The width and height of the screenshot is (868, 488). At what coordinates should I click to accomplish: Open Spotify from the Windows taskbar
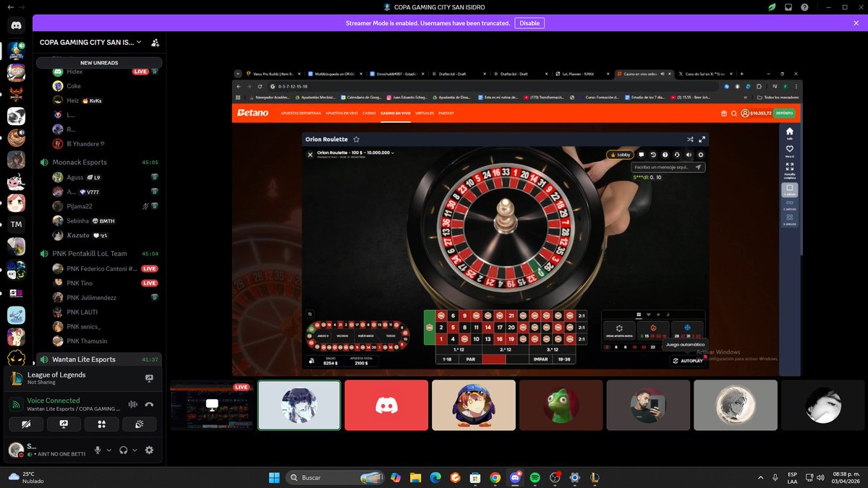point(535,477)
